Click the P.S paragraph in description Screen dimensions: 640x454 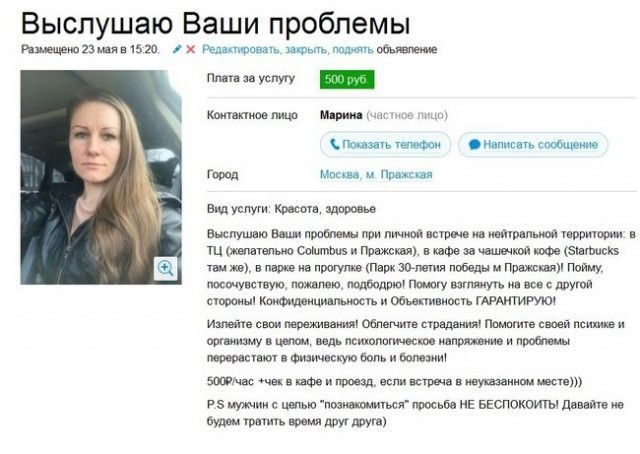[416, 413]
